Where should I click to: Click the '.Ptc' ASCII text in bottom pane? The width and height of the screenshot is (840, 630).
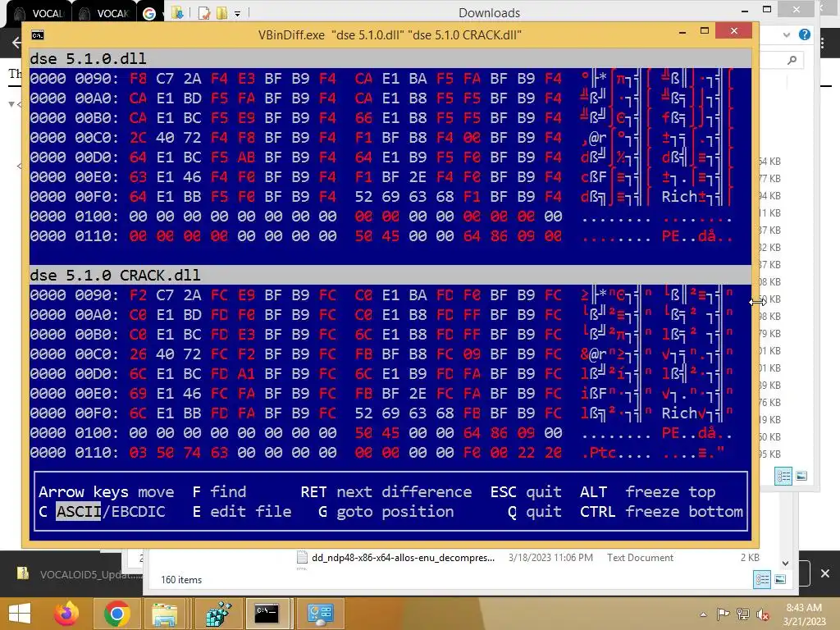(600, 452)
